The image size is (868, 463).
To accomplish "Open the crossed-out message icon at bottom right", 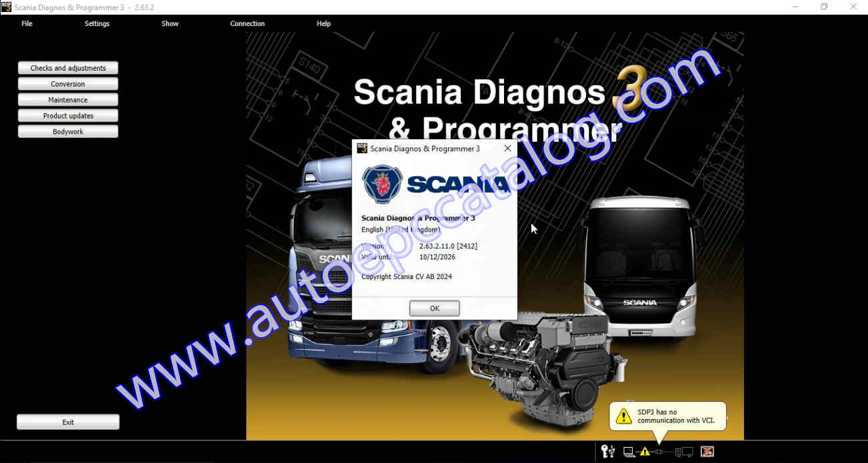I will tap(707, 452).
